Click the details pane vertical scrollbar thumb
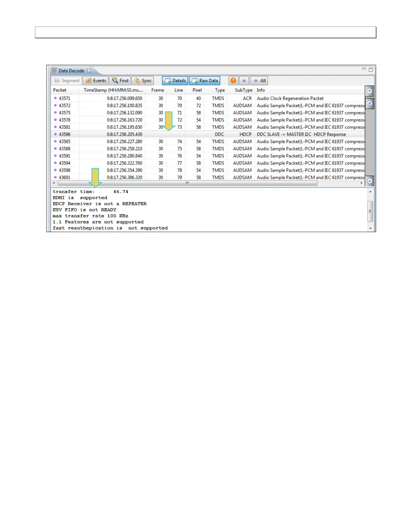This screenshot has width=411, height=532. click(370, 211)
